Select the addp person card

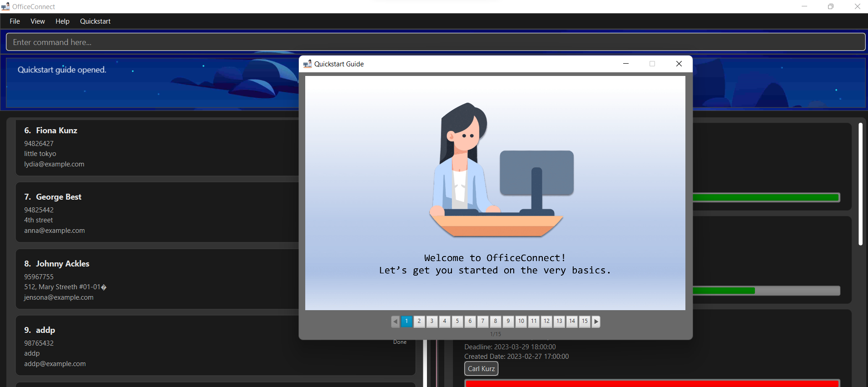coord(216,346)
